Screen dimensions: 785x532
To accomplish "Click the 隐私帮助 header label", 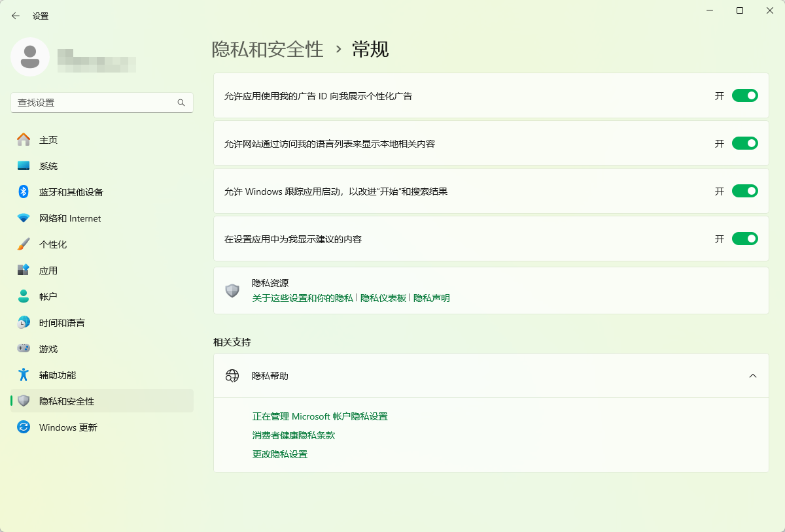I will pos(270,376).
